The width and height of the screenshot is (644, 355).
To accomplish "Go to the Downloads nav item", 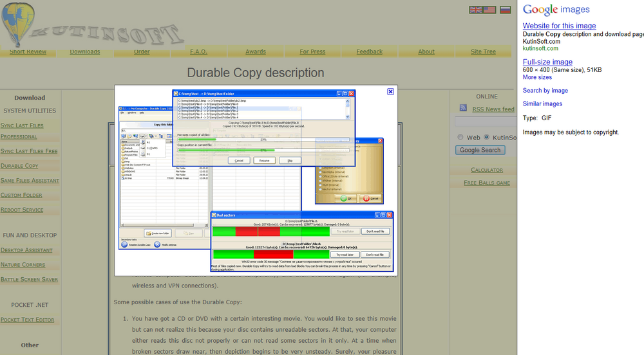I will click(x=85, y=51).
